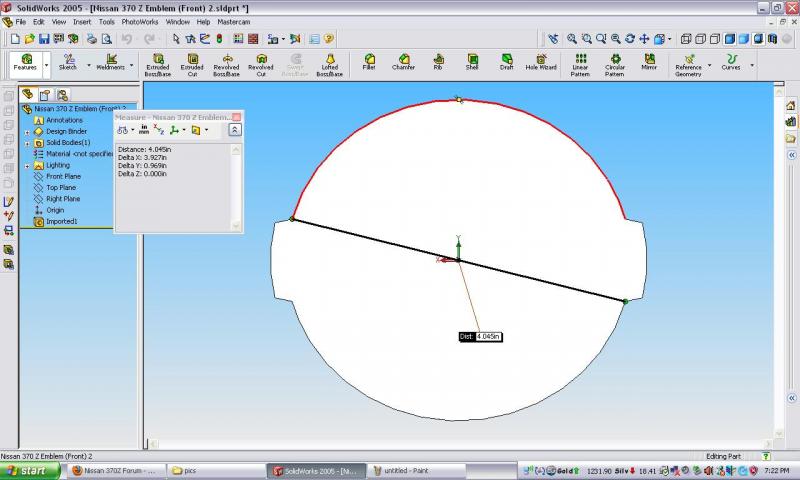Click the Measure results scrollbar
800x480 pixels.
tap(236, 187)
